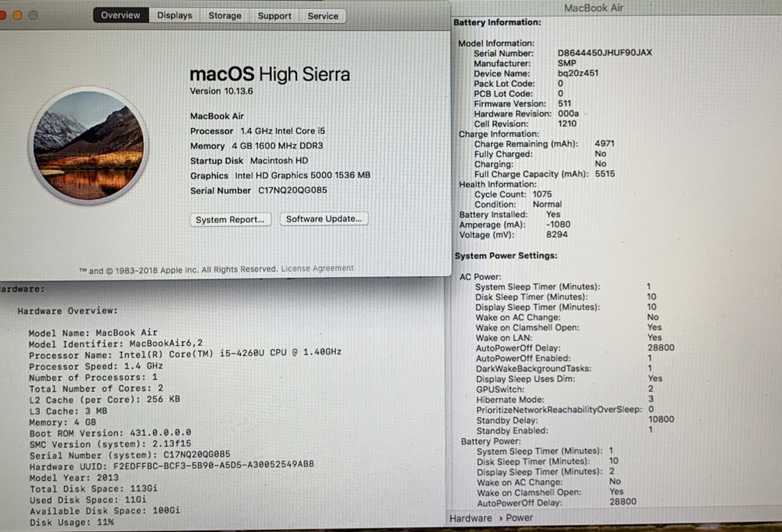Screen dimensions: 782x532
Task: Click the Version 10.13.6 text
Action: point(221,91)
